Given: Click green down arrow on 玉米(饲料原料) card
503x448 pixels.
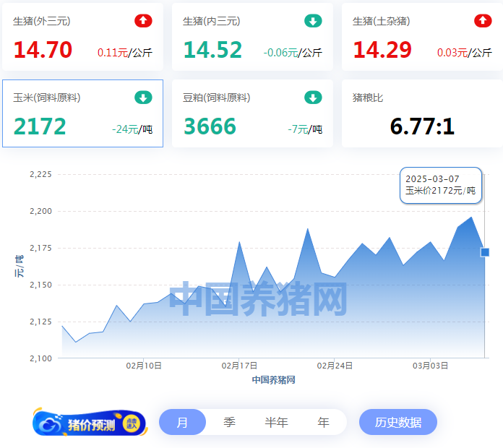Looking at the screenshot, I should pos(143,98).
